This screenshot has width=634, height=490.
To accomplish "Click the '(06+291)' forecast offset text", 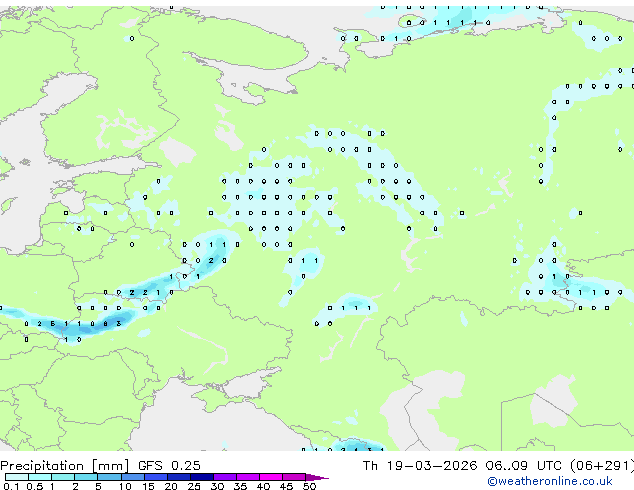I will click(x=602, y=466).
